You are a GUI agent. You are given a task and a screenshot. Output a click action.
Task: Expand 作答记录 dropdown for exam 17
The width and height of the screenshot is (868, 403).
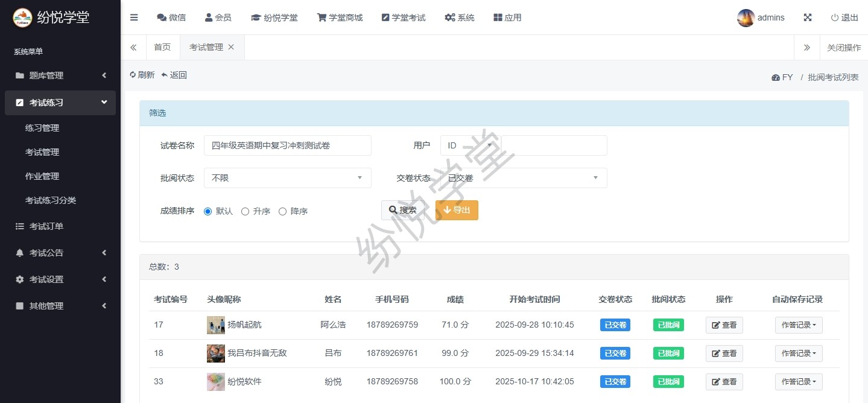(798, 325)
